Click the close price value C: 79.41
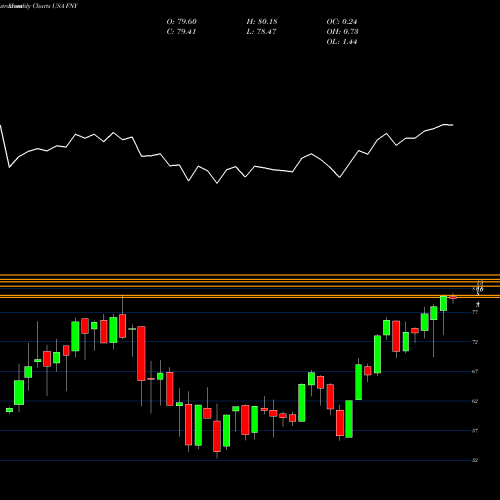Viewport: 500px width, 500px height. pos(181,32)
